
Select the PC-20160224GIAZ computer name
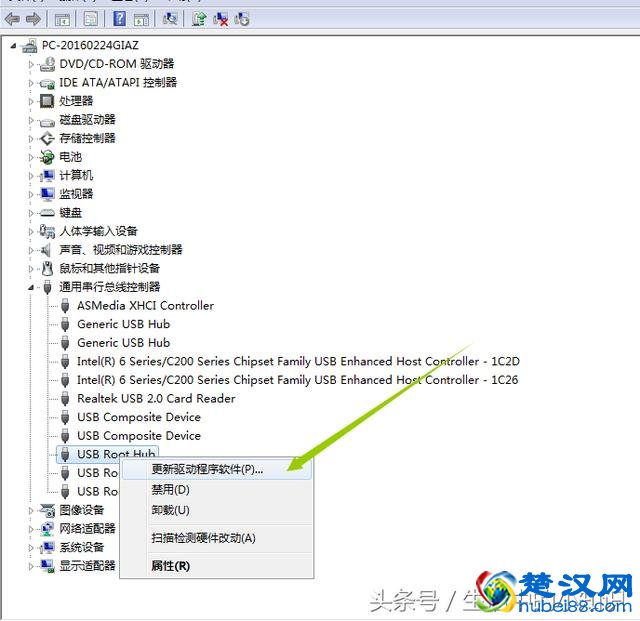(x=90, y=45)
